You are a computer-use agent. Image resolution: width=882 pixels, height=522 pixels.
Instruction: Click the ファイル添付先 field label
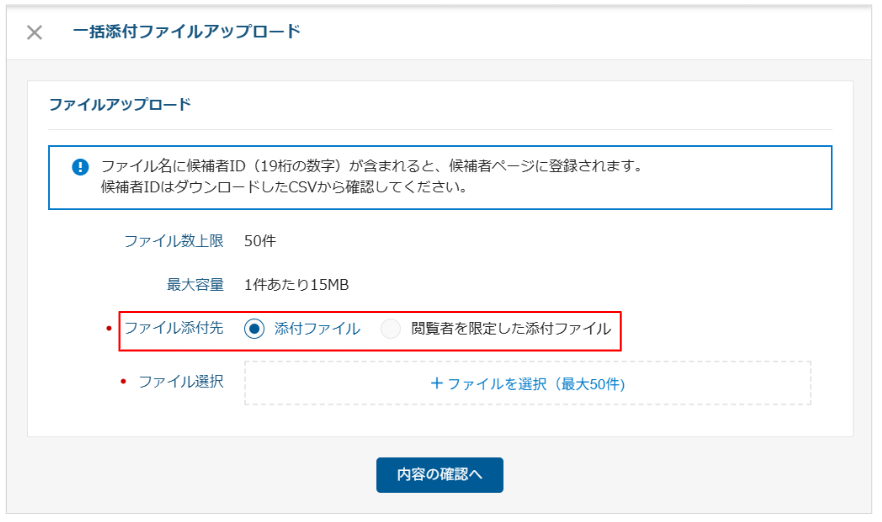[173, 328]
